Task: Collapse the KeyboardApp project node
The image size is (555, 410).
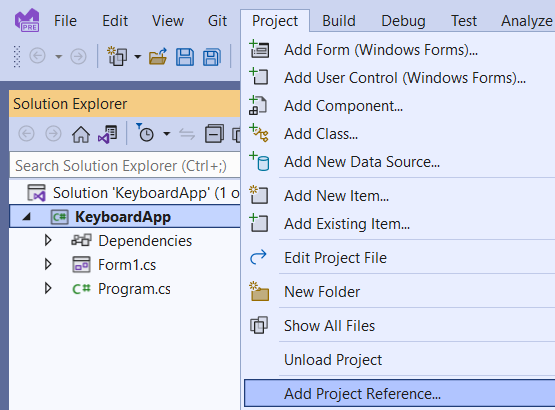Action: point(27,216)
